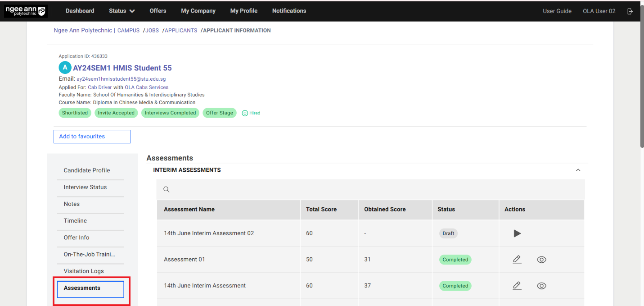The image size is (644, 306).
Task: Go to the Dashboard menu item
Action: (80, 11)
